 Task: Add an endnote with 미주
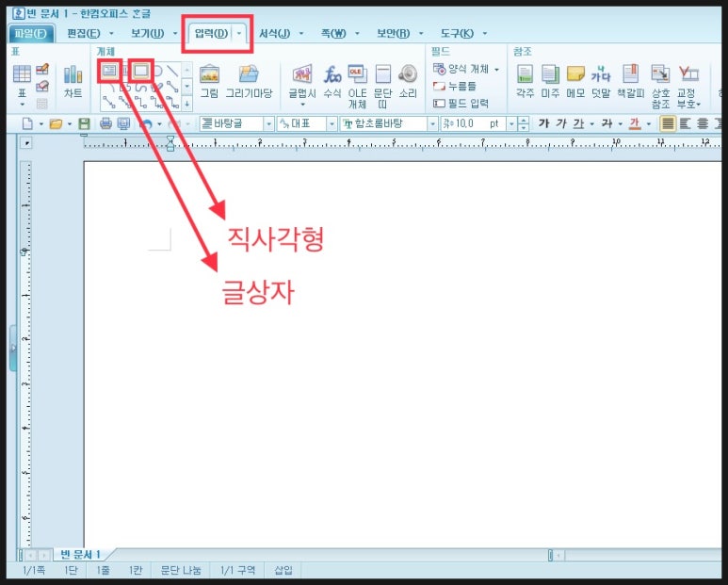click(x=550, y=81)
